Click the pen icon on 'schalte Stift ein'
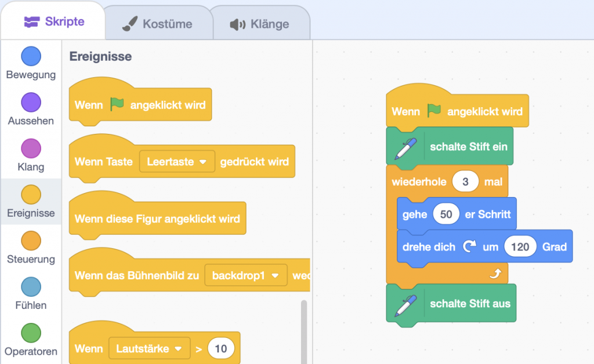Screen dimensions: 594x364 [x=405, y=147]
